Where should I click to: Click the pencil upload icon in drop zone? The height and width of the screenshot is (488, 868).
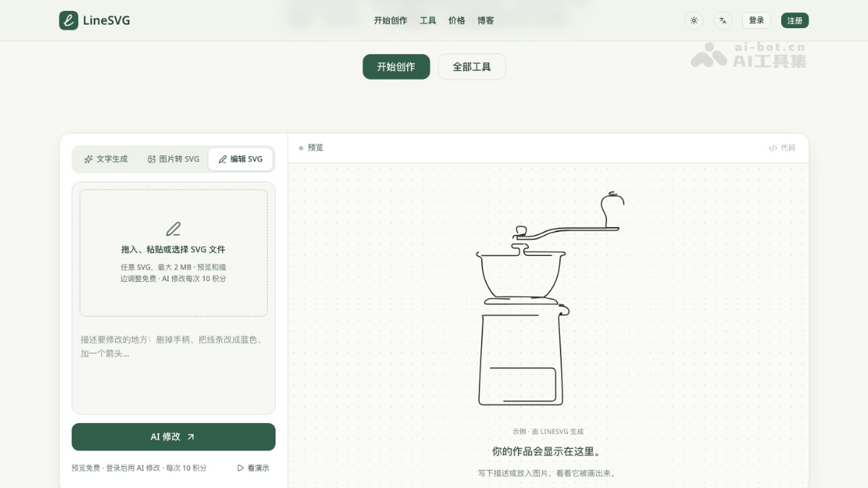[x=173, y=229]
